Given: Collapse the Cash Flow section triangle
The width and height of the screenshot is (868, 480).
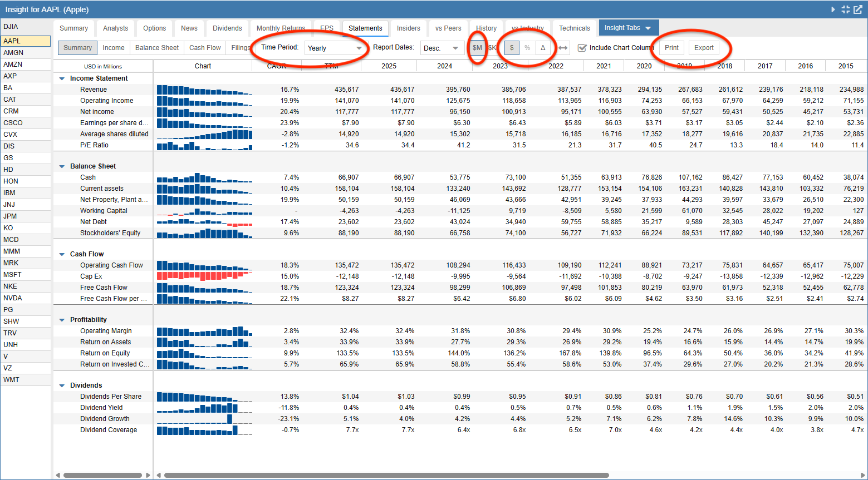Looking at the screenshot, I should [62, 255].
